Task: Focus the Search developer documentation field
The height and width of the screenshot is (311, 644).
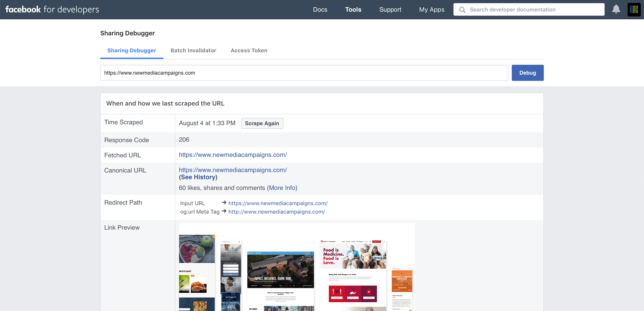Action: coord(529,10)
